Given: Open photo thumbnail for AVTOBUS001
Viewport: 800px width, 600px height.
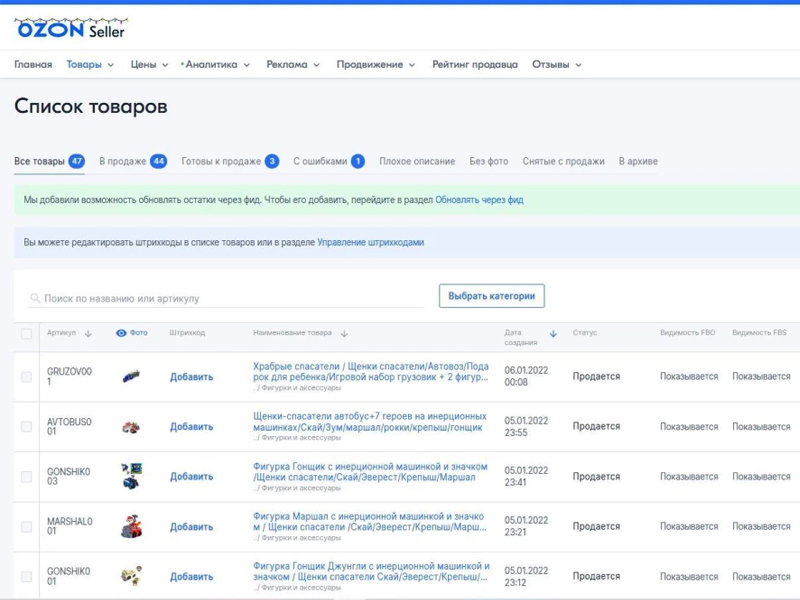Looking at the screenshot, I should (131, 427).
